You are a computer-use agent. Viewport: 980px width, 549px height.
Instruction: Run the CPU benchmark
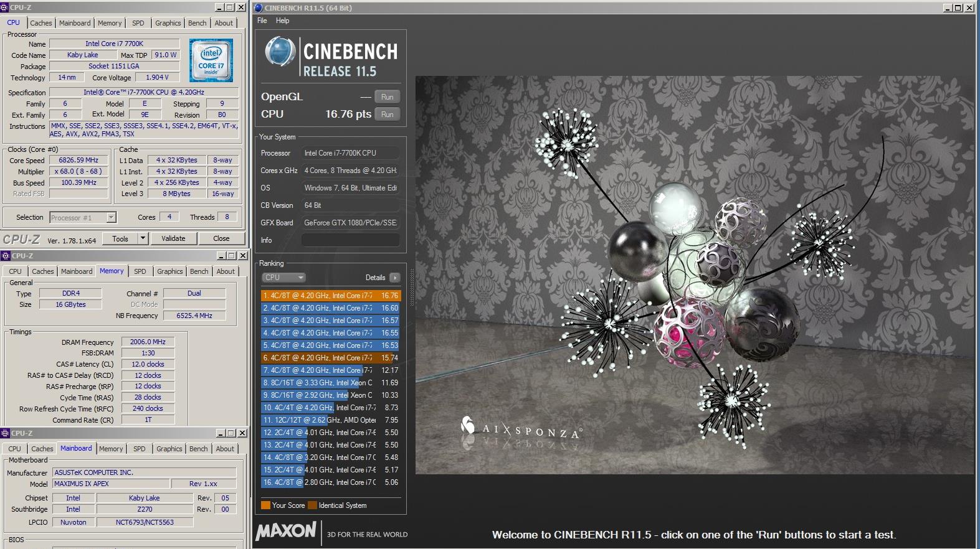point(388,115)
